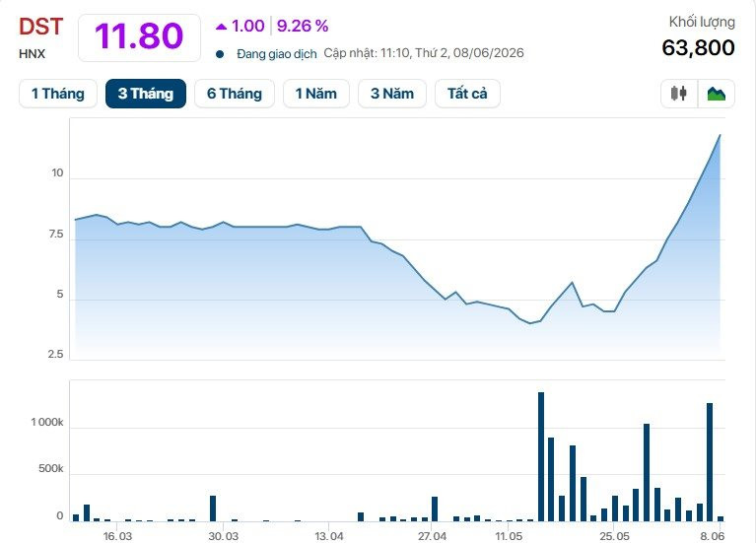Select the 3 Tháng time range
Viewport: 756px width, 543px height.
[146, 94]
